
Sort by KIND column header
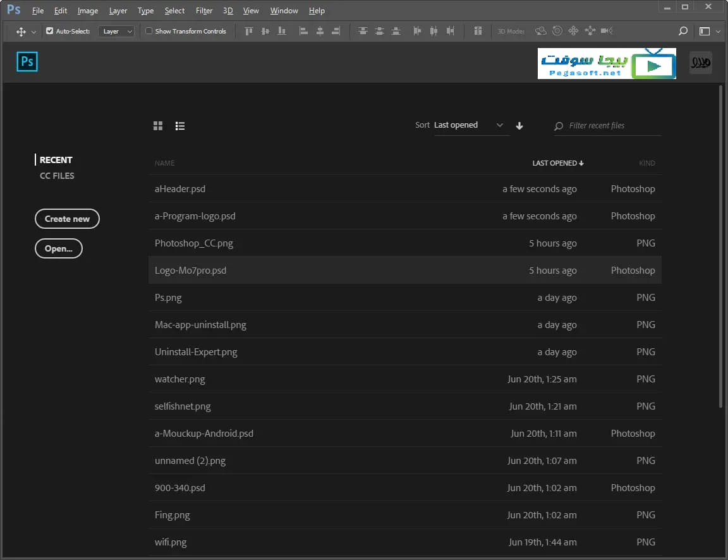(646, 163)
